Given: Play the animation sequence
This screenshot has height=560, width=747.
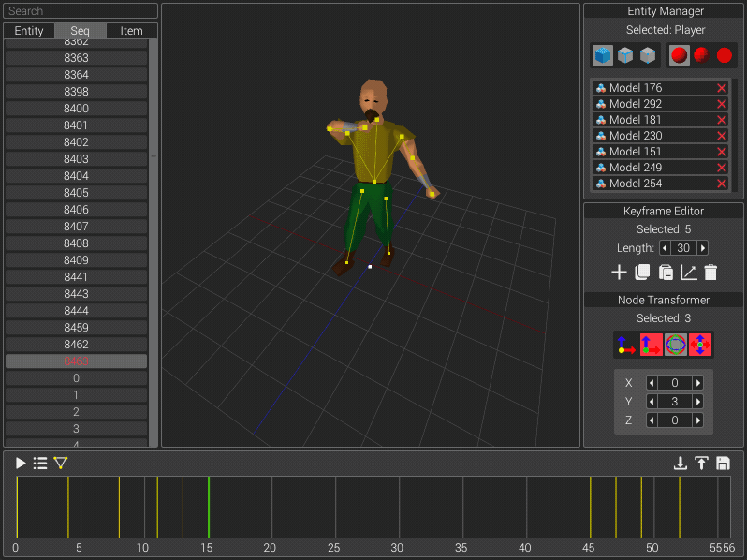Looking at the screenshot, I should 21,463.
